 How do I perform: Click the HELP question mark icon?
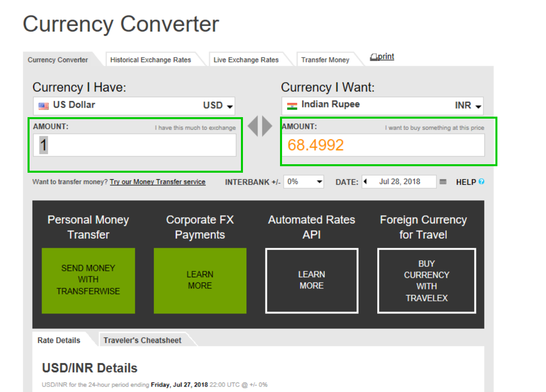pos(481,182)
